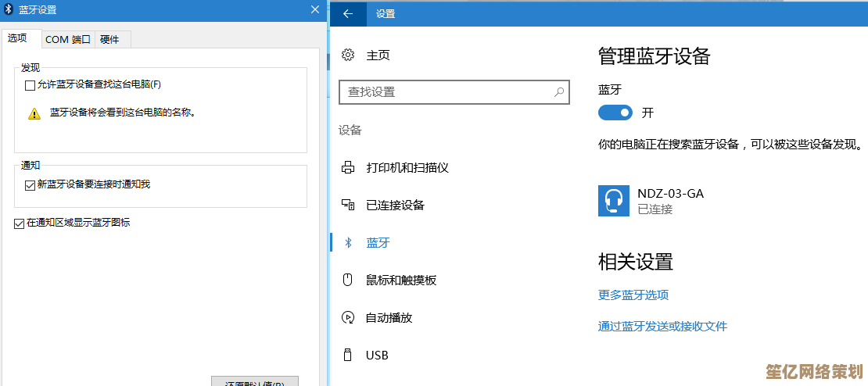
Task: Click the 查找设置 search field
Action: (x=446, y=92)
